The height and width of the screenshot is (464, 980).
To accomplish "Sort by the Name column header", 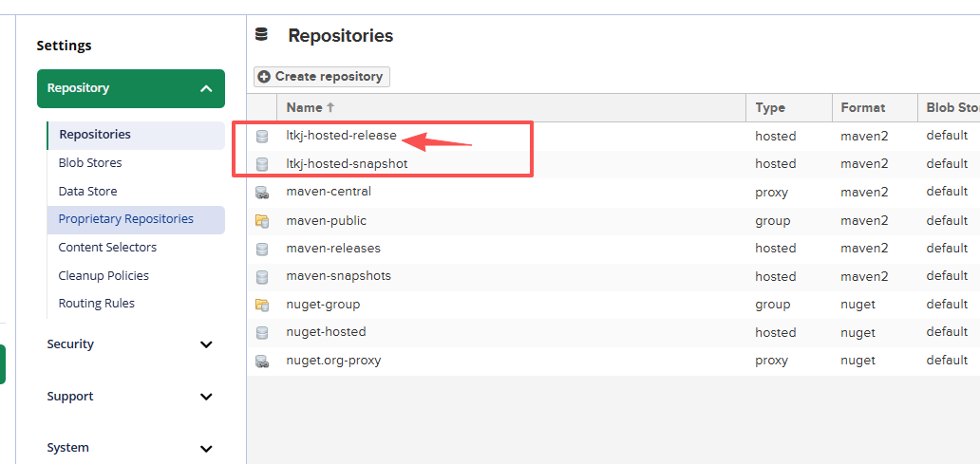I will [512, 108].
